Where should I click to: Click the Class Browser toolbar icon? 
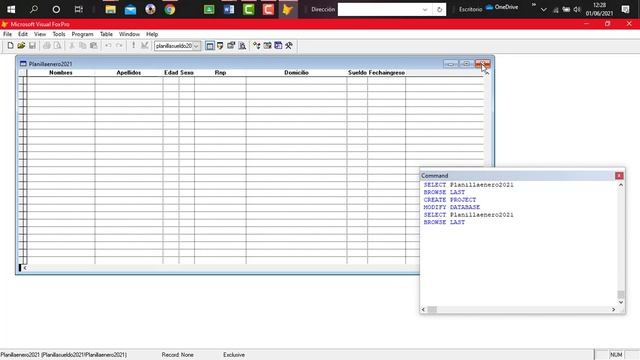tap(257, 46)
